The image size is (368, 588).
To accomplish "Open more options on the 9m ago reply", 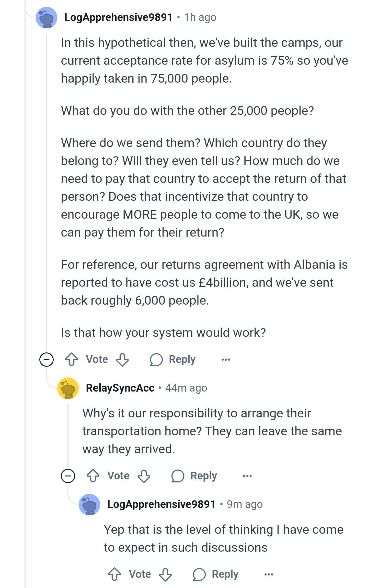I will pos(269,574).
